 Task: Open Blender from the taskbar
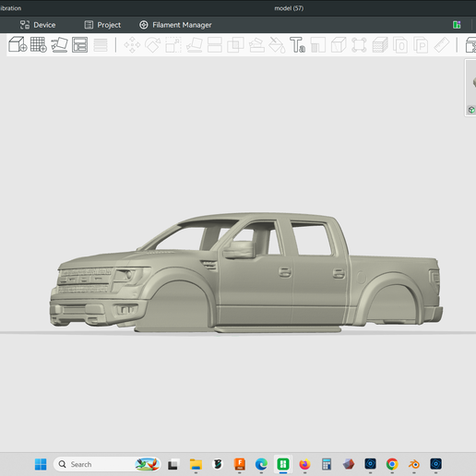[414, 464]
